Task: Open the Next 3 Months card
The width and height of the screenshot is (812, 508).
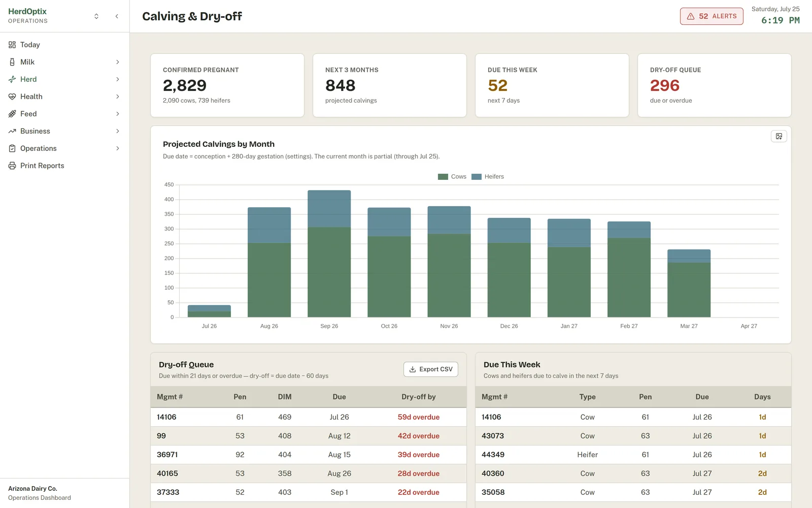Action: tap(390, 85)
